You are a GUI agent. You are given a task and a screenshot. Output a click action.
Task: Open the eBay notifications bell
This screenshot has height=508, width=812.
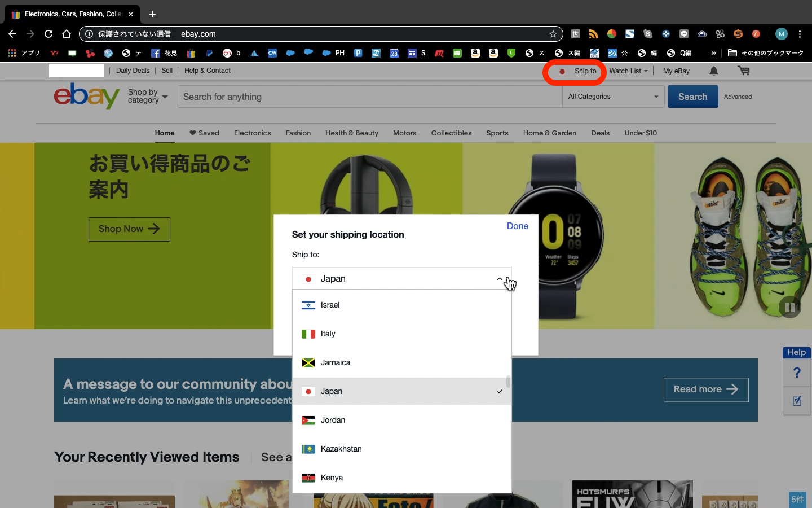[713, 71]
